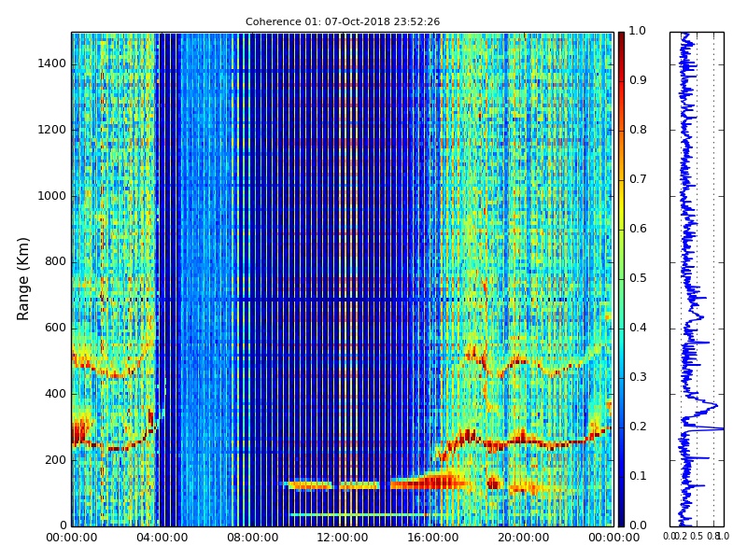Click the 600 range tick label
The image size is (747, 560).
[56, 328]
